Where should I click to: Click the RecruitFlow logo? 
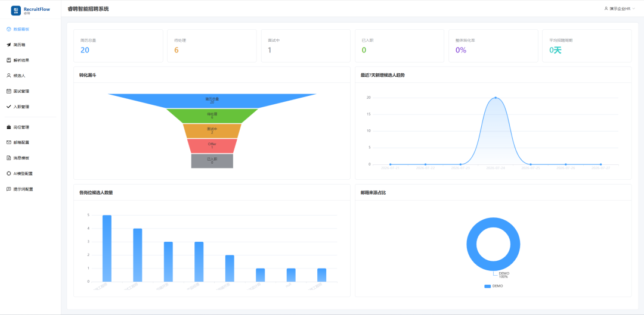pyautogui.click(x=16, y=11)
